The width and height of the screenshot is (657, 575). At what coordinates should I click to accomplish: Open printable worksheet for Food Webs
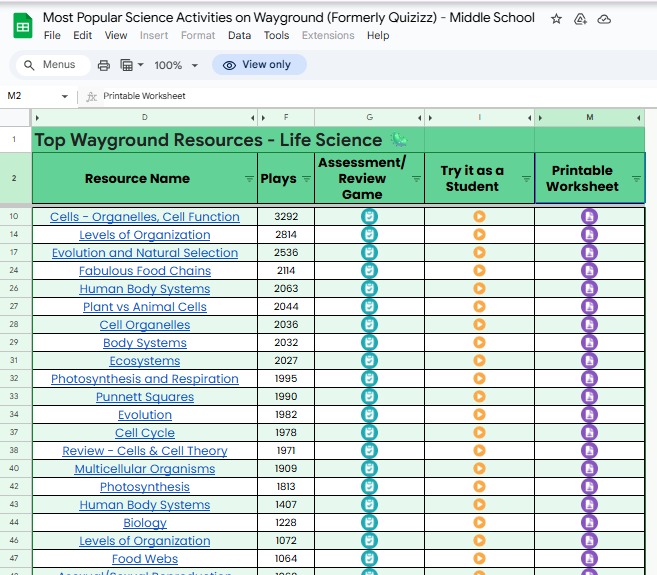click(x=589, y=559)
